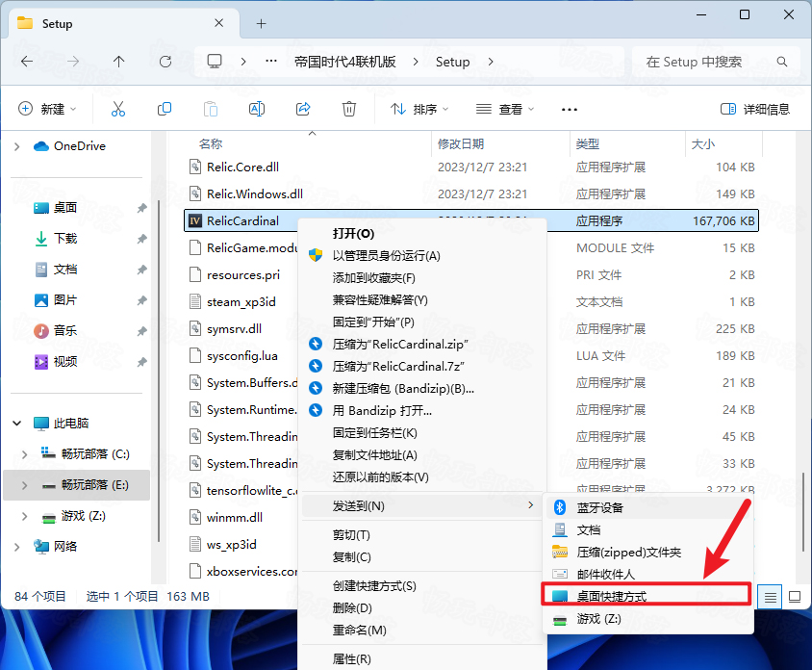
Task: Open 文档 folder in quick access
Action: coord(65,270)
